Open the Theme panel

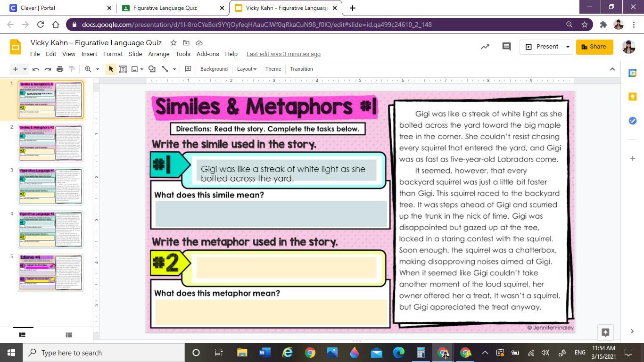[273, 69]
